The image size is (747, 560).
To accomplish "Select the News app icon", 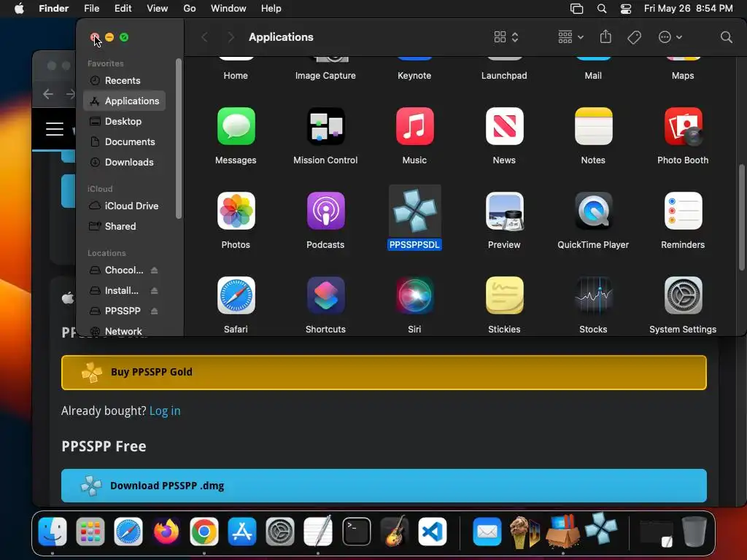I will coord(504,126).
